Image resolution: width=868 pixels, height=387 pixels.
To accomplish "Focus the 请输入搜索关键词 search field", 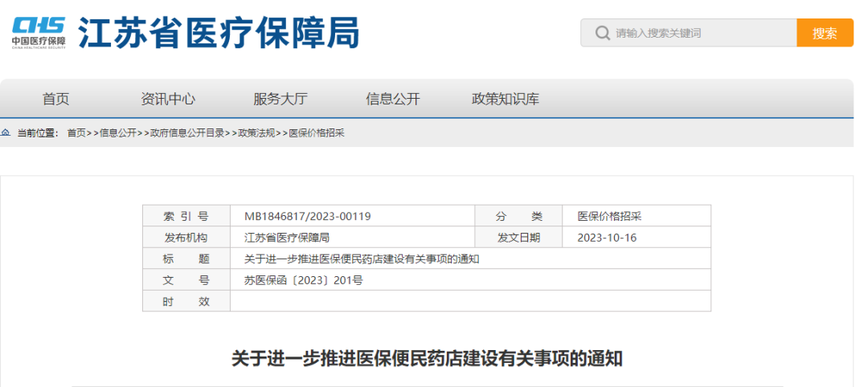I will [689, 33].
